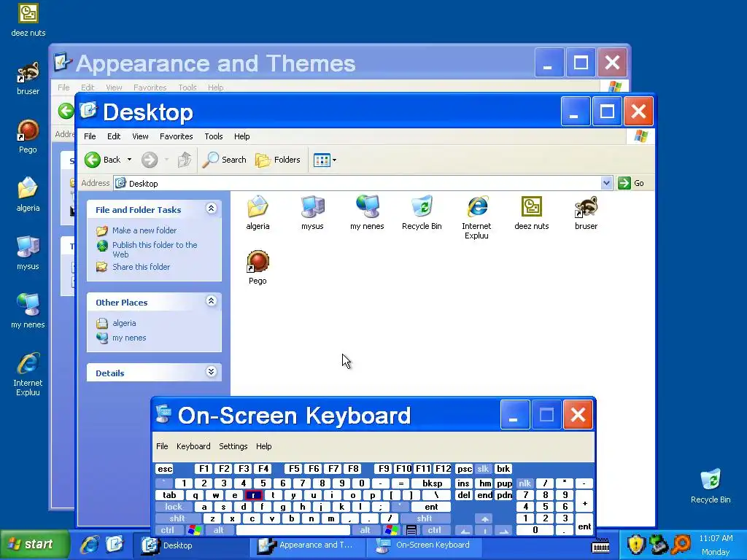Screen dimensions: 747x560
Task: Select deez nuts file in Desktop window
Action: (x=532, y=212)
